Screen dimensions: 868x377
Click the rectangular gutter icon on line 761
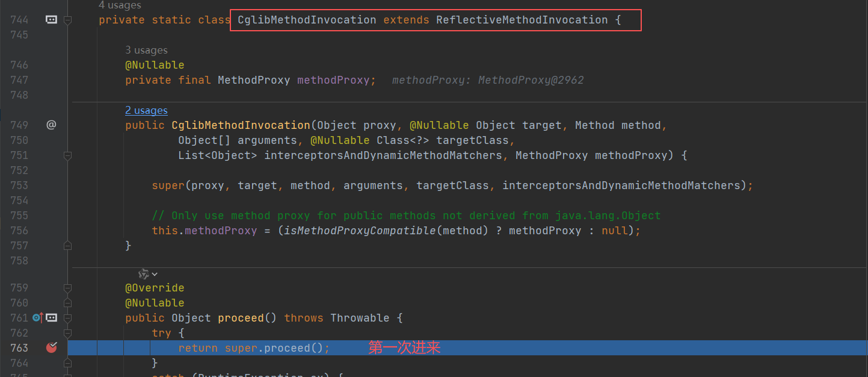tap(52, 317)
